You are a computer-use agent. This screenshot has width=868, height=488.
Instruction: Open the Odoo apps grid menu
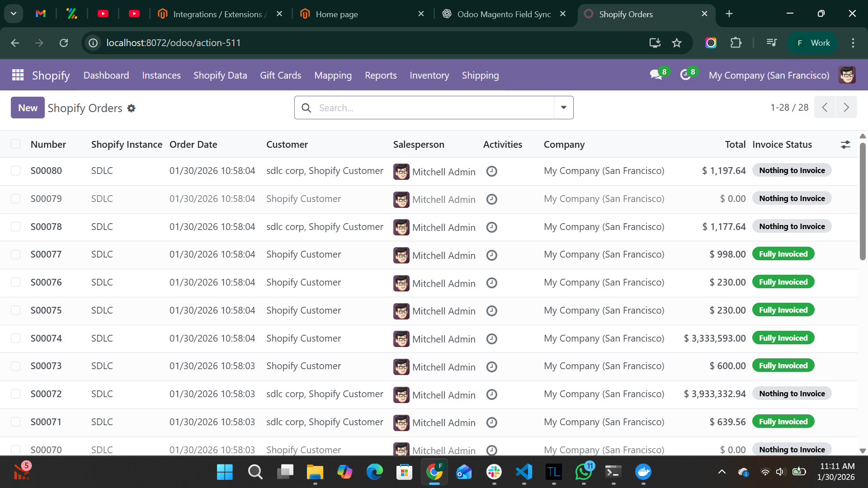click(x=17, y=75)
